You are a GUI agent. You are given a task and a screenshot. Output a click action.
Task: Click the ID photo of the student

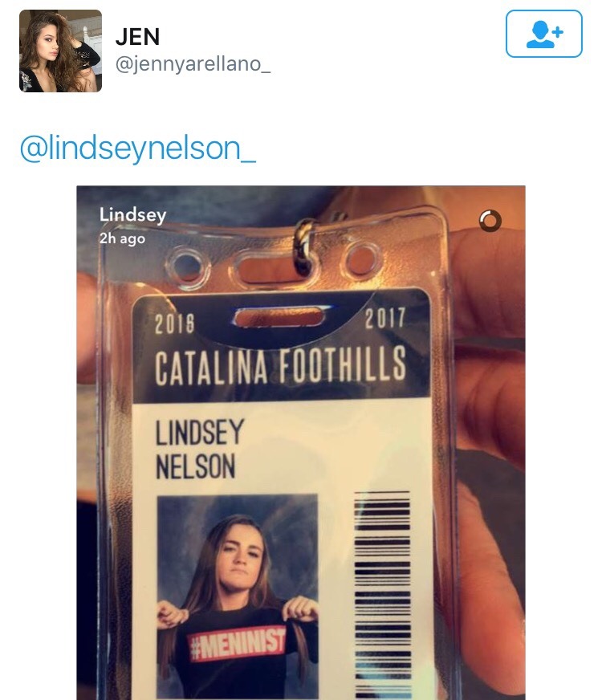tap(238, 597)
